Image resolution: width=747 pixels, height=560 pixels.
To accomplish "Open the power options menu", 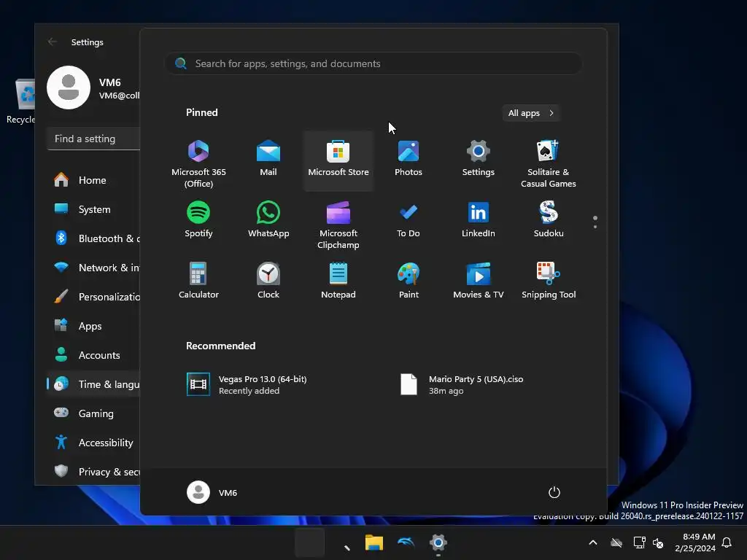I will tap(554, 492).
